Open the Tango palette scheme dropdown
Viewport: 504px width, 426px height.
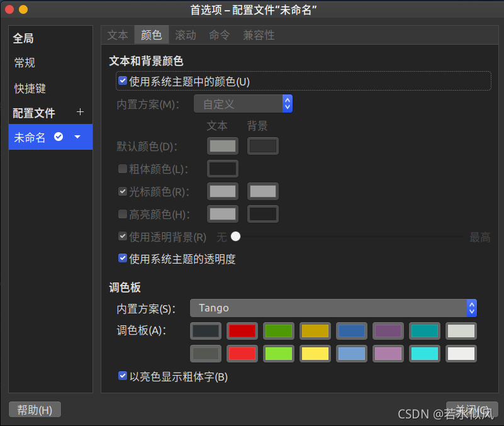333,308
